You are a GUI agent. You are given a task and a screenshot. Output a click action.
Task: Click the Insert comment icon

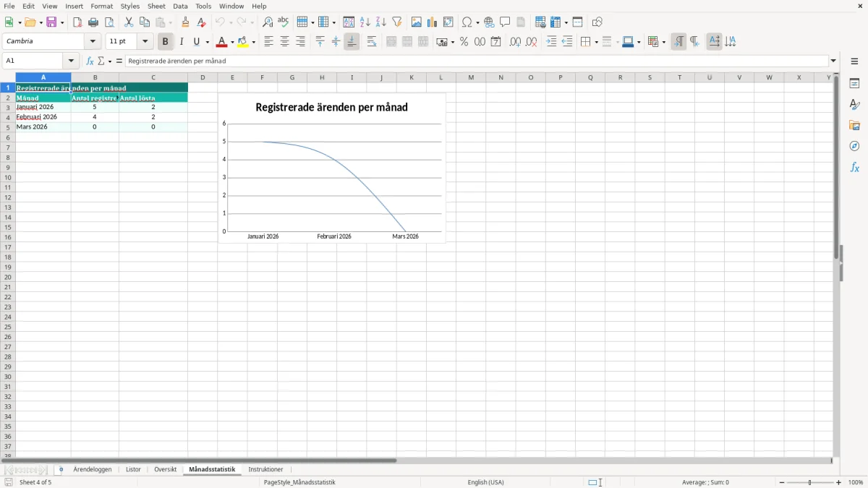click(505, 22)
